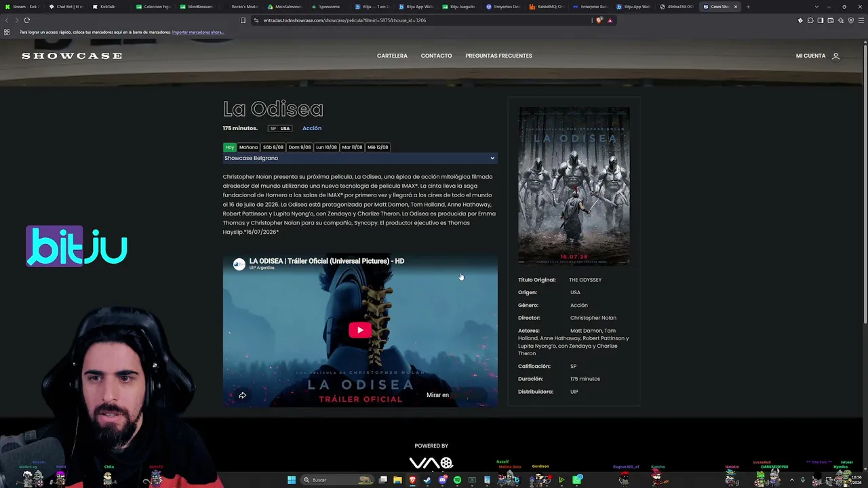The image size is (868, 488).
Task: Open Spotify from the taskbar
Action: [x=457, y=480]
